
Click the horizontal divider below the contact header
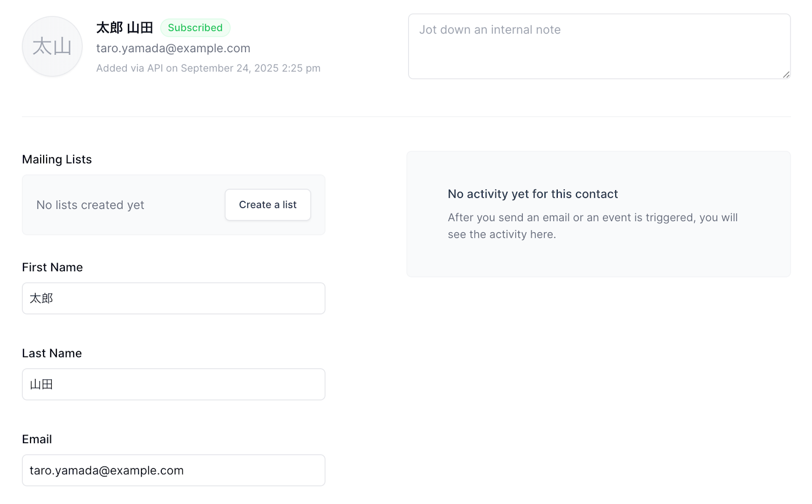coord(406,117)
